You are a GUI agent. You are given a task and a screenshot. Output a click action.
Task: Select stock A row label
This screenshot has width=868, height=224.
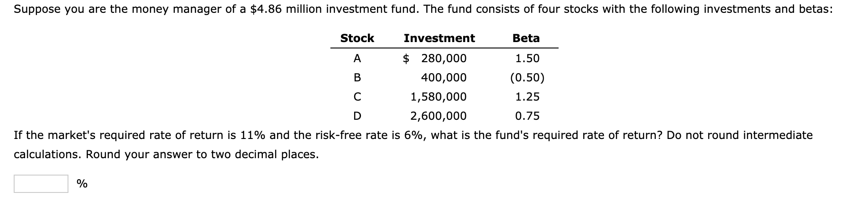357,59
